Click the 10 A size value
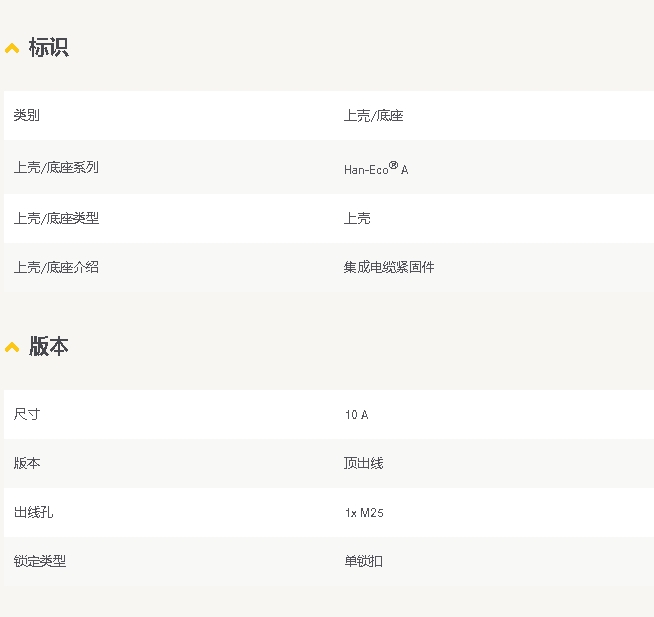This screenshot has width=654, height=617. pos(357,415)
